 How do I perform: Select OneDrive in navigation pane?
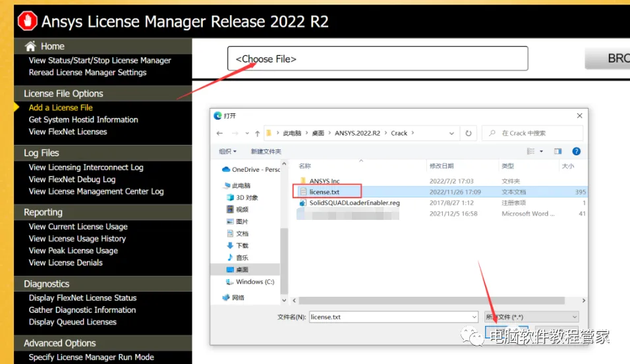[x=251, y=169]
